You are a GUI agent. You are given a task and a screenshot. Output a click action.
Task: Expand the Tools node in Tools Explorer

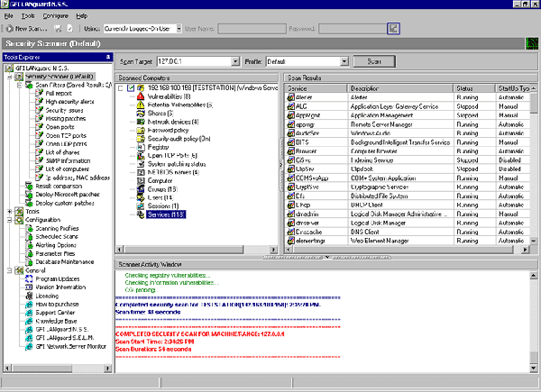tap(9, 211)
